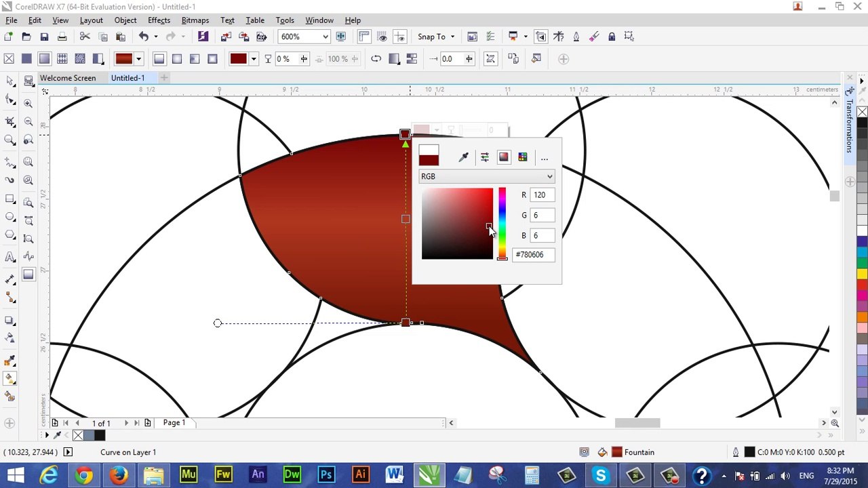
Task: Click the dark red color preview swatch
Action: click(429, 161)
